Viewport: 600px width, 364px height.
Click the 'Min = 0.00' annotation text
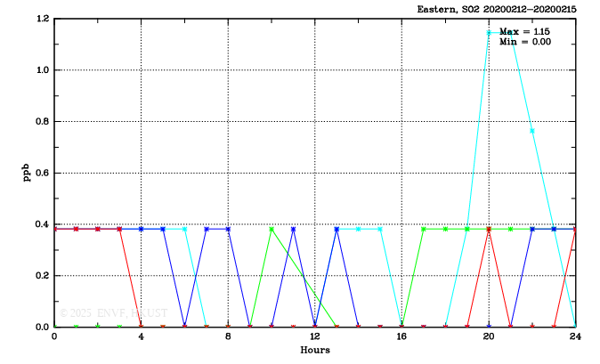525,42
